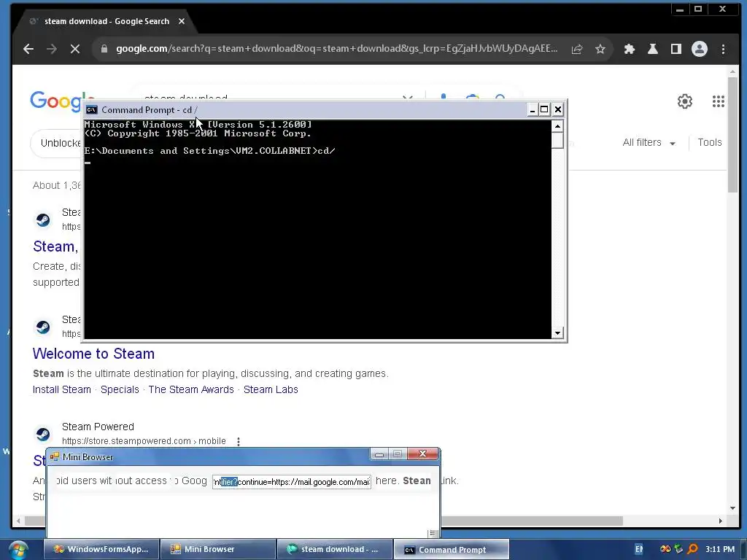This screenshot has width=747, height=560.
Task: Switch to WindowsFormsApp in the taskbar
Action: [x=101, y=550]
